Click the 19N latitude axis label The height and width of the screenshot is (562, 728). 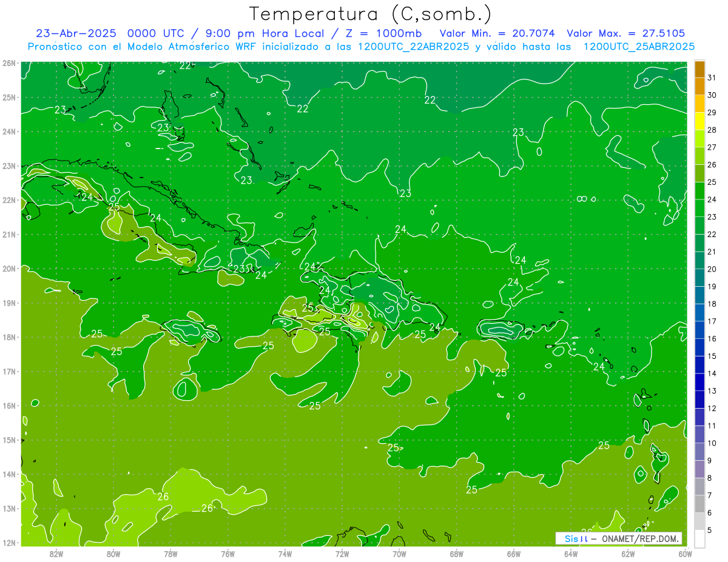tap(9, 303)
